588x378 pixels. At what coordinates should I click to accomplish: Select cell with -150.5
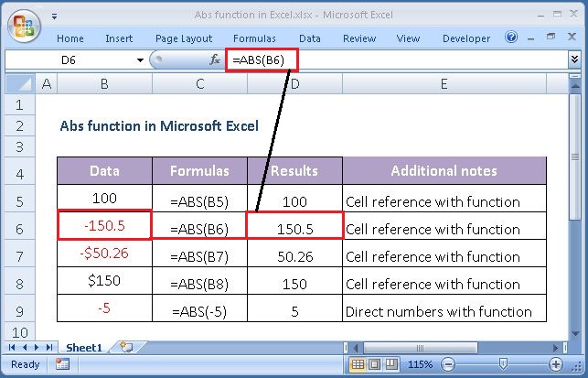104,225
